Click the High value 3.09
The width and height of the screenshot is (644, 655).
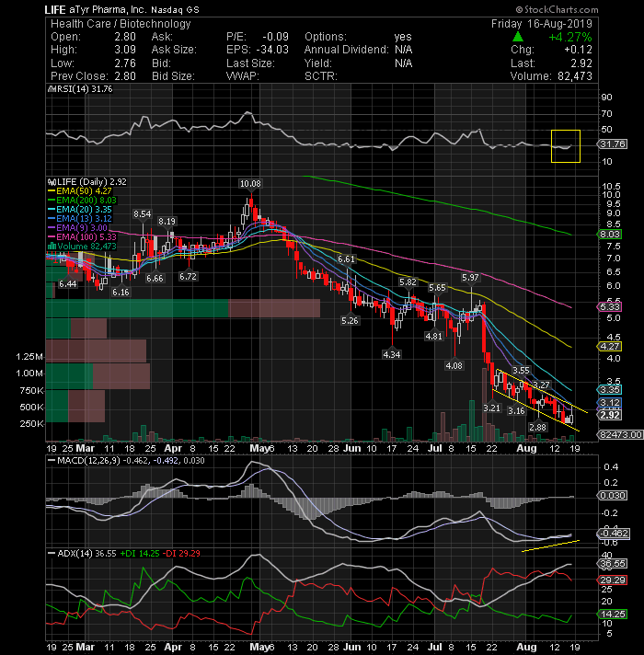[x=125, y=50]
